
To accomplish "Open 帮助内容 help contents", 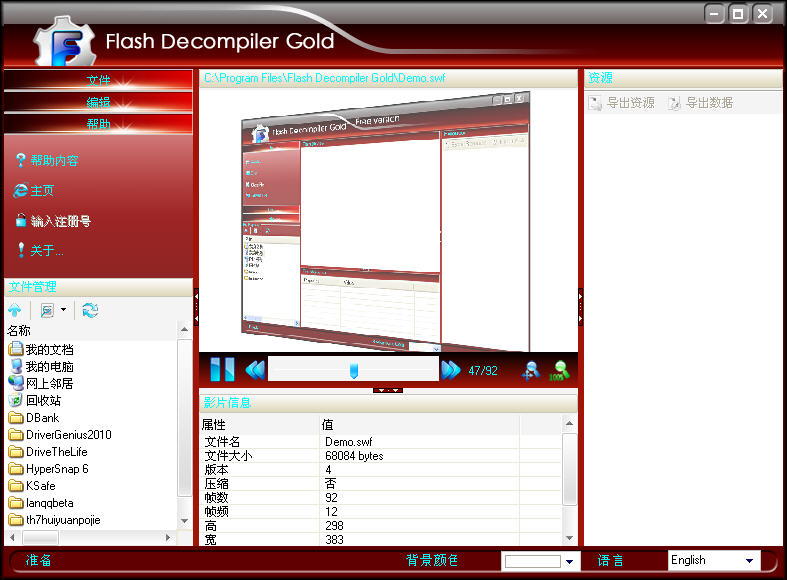I will (47, 161).
